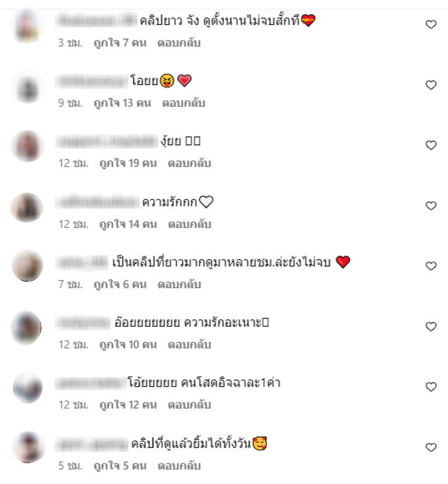The height and width of the screenshot is (484, 448).
Task: Like the comment 'คลิปที่ดูแล้วยิ้มได้ทั้งวัน'
Action: coord(431,447)
